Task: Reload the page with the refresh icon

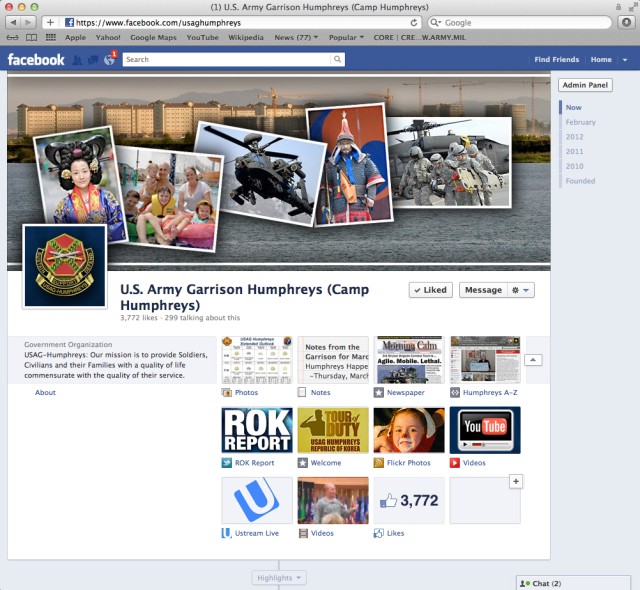Action: (x=413, y=22)
